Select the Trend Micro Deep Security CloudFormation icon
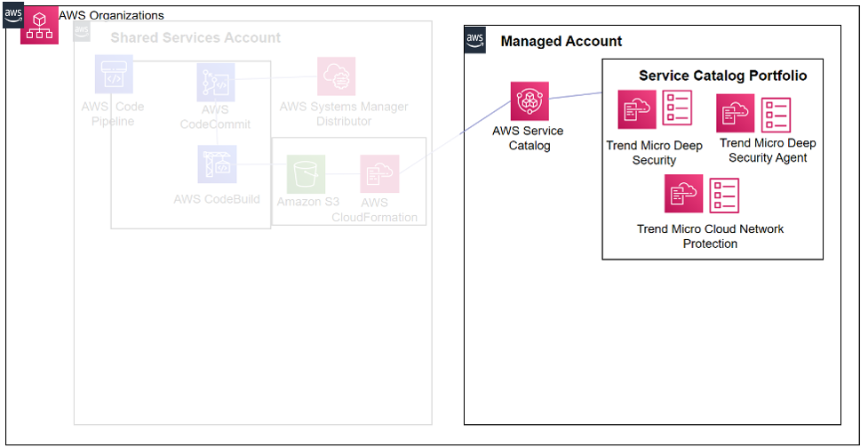Screen dimensions: 868x448 (637, 109)
